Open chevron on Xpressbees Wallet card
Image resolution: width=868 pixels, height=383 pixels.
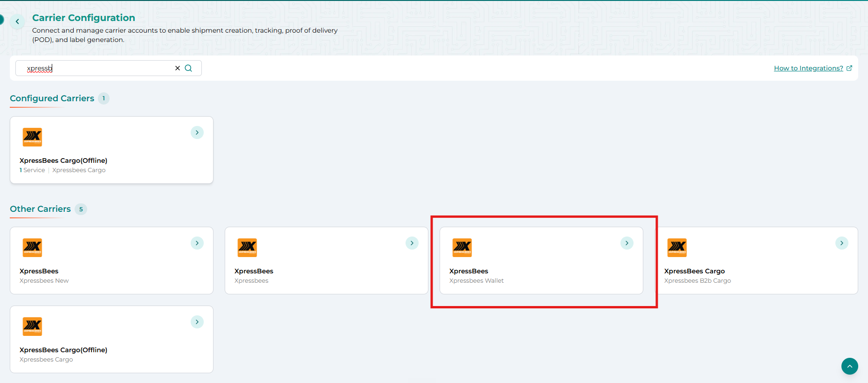tap(627, 243)
